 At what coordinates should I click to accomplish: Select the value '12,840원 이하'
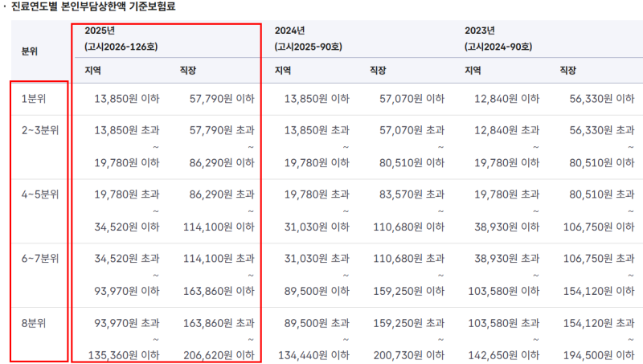pyautogui.click(x=507, y=99)
